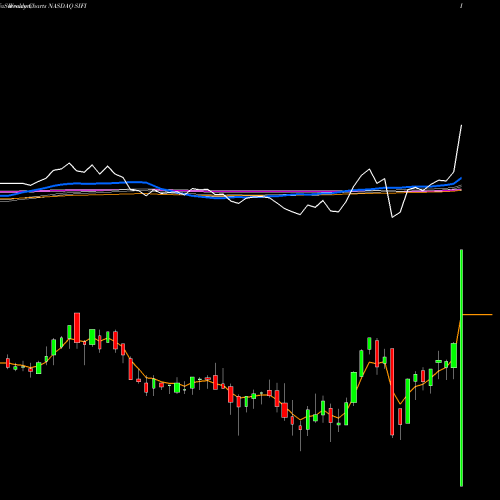500x500 pixels.
Task: Click the NASDAQ SIFI chart title text
Action: pos(68,6)
